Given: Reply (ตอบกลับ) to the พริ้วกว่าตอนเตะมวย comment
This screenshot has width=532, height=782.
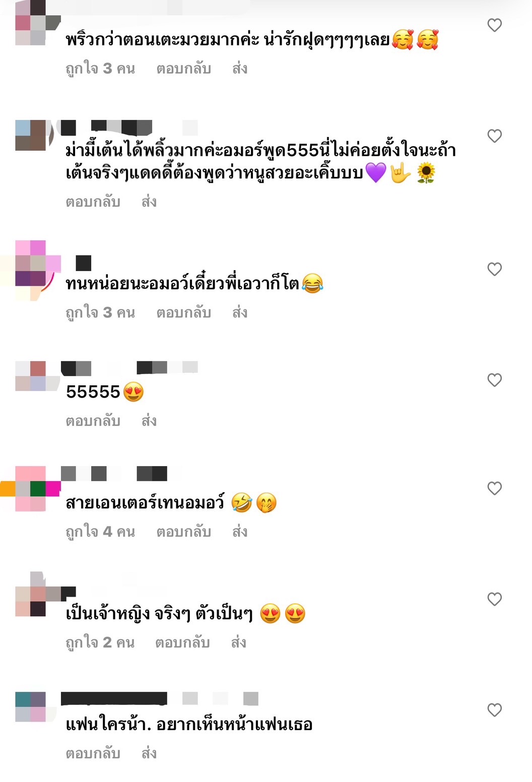Looking at the screenshot, I should pos(183,69).
